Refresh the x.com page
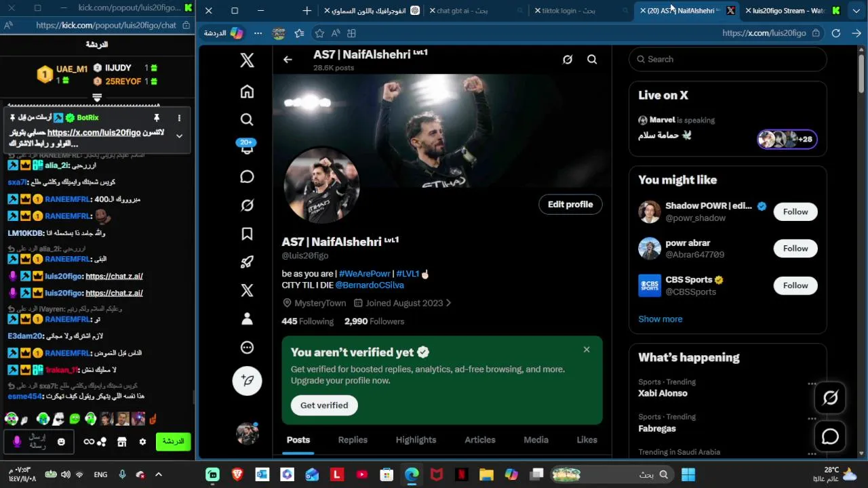The image size is (868, 488). tap(836, 33)
